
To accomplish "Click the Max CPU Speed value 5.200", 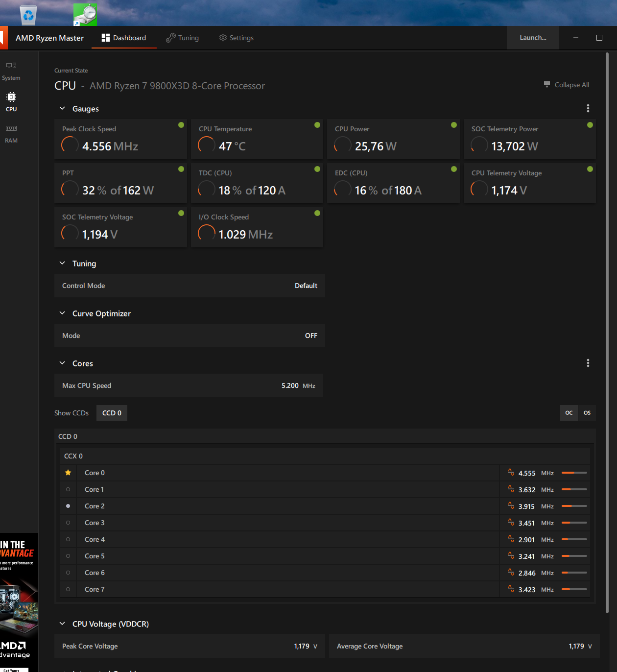I will coord(290,385).
